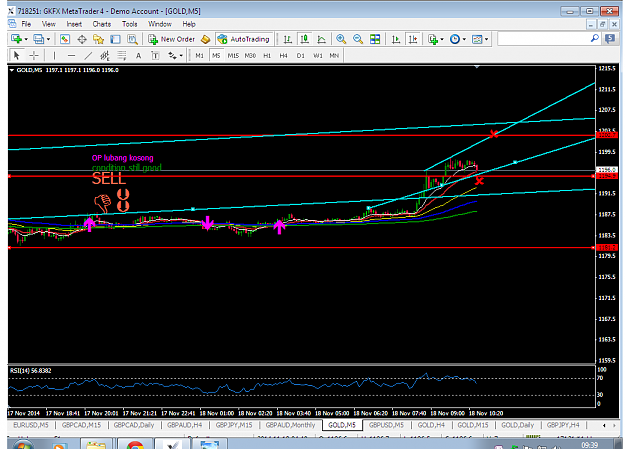Switch to GOLD,H4 chart tab

click(x=431, y=425)
